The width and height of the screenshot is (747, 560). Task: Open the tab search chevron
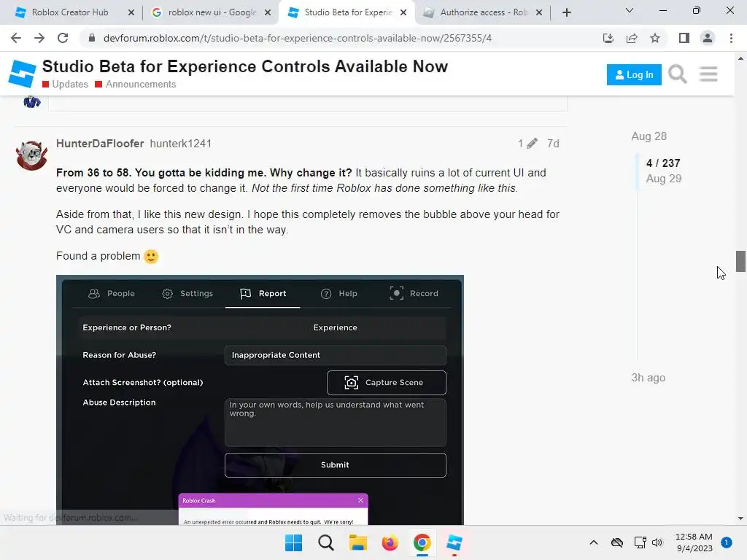[630, 10]
